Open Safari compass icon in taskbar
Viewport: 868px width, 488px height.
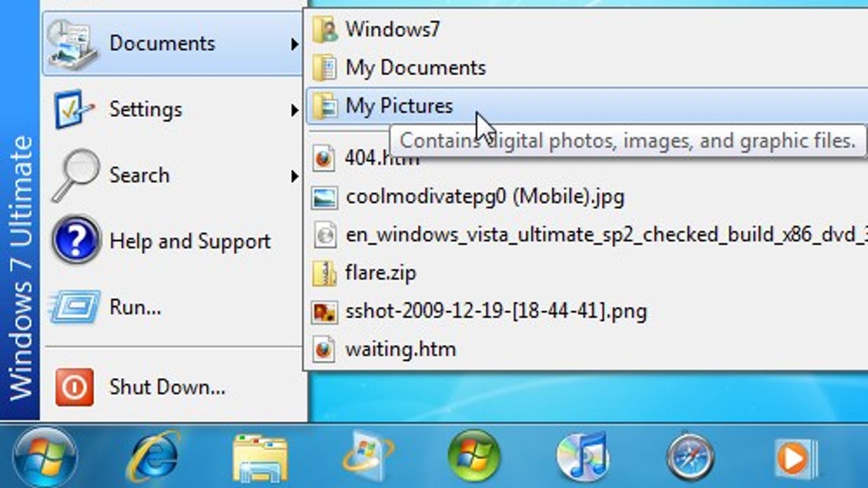[690, 457]
